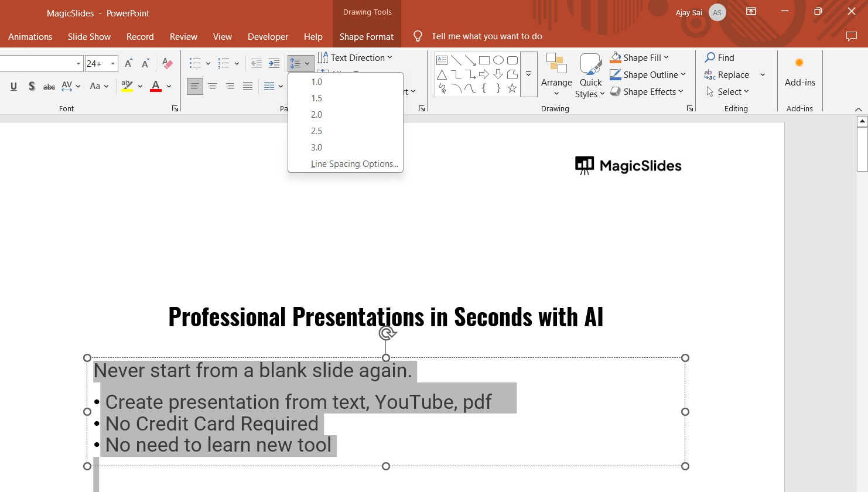Image resolution: width=868 pixels, height=492 pixels.
Task: Open Line Spacing Options from menu
Action: click(354, 164)
